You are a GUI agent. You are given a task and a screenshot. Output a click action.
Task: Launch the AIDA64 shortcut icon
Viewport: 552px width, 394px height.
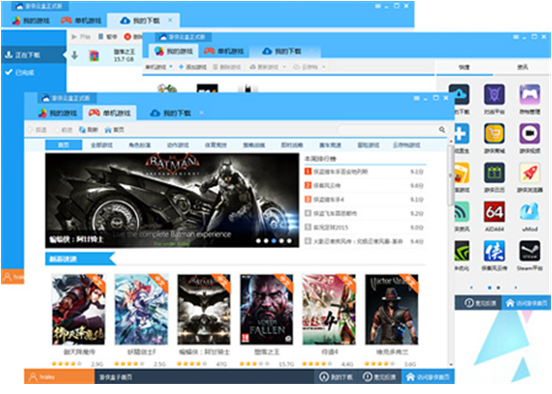pyautogui.click(x=494, y=212)
